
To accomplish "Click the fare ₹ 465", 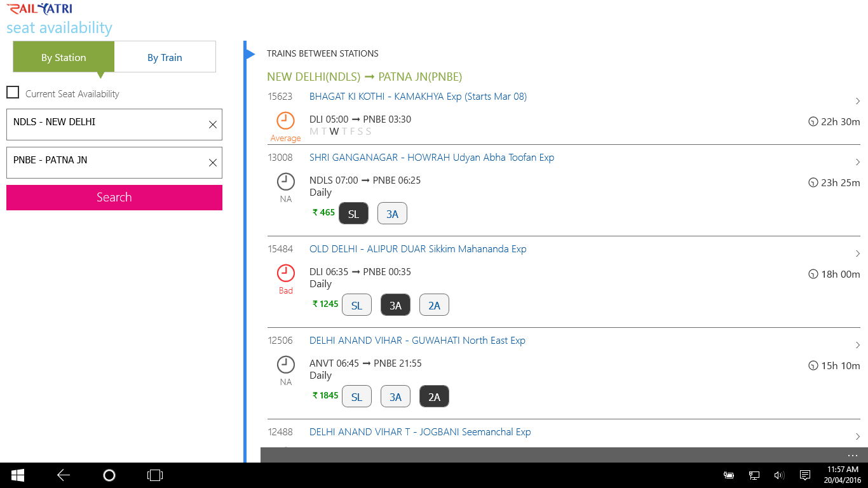I will (x=323, y=213).
